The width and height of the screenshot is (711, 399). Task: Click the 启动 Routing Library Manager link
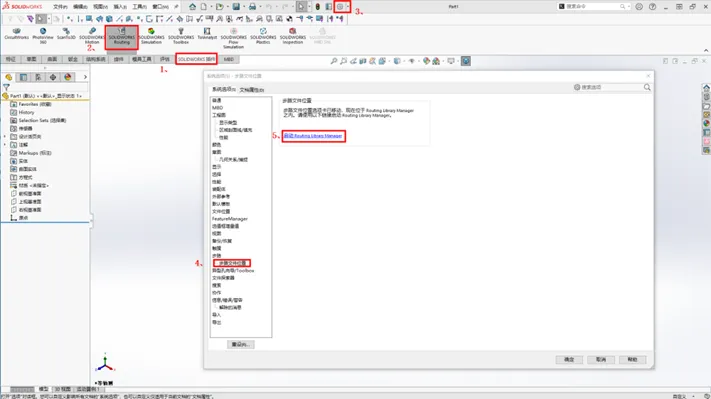click(313, 136)
